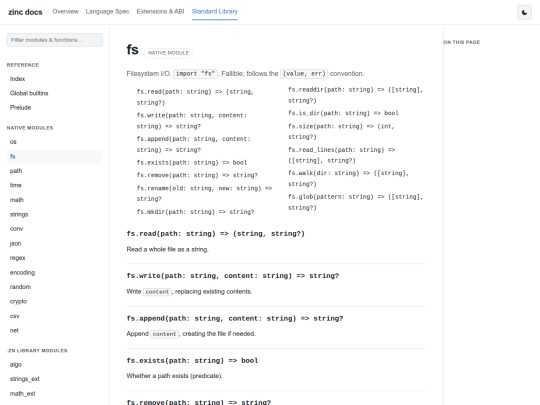Focus the Filter modules & functions field
This screenshot has height=405, width=540.
pyautogui.click(x=54, y=40)
